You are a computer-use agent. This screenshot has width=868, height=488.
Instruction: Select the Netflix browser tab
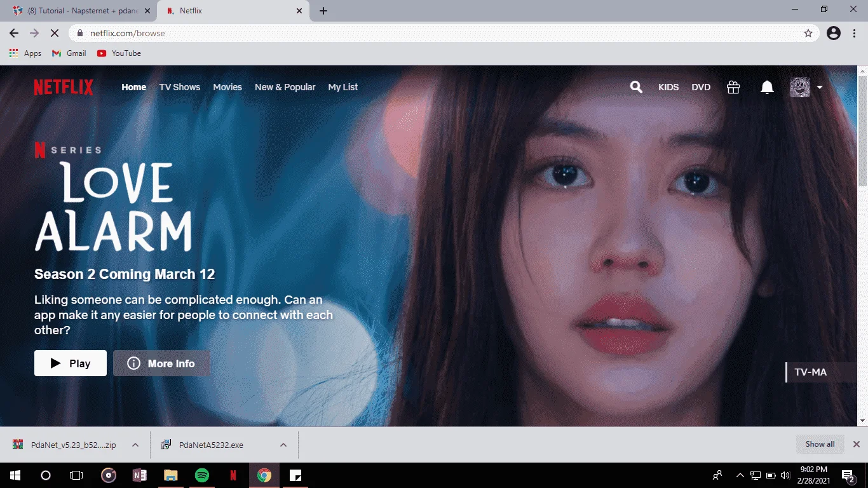233,11
